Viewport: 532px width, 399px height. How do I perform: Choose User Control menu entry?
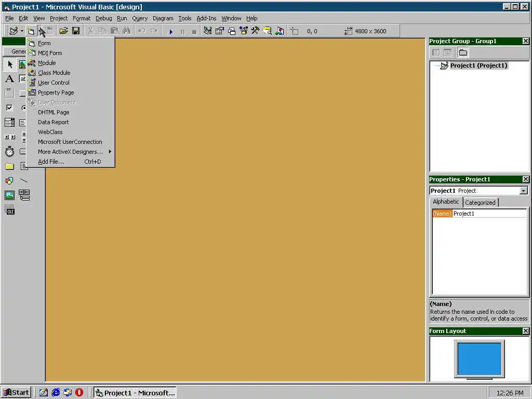point(71,83)
